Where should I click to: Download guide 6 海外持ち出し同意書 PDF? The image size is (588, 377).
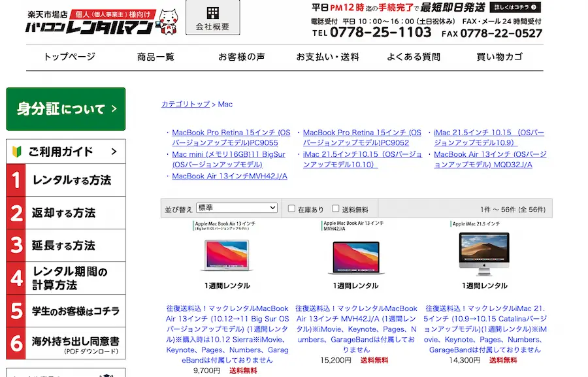[x=65, y=343]
